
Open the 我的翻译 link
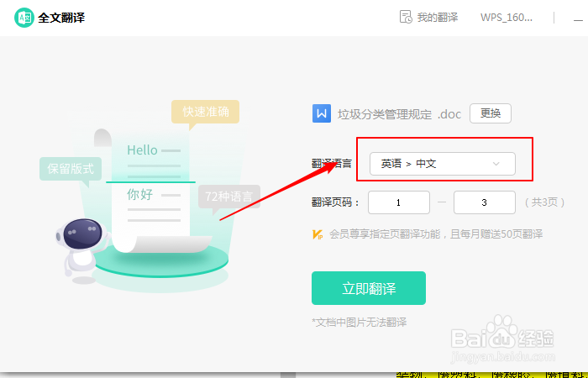pyautogui.click(x=438, y=18)
